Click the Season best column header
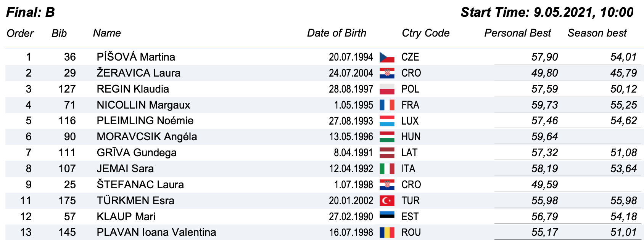 pyautogui.click(x=597, y=33)
